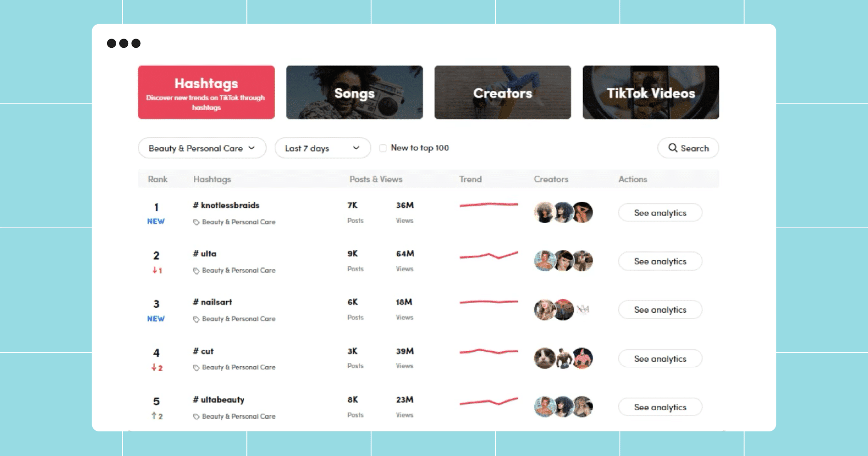868x456 pixels.
Task: See analytics for #knotlessbraids
Action: (660, 212)
